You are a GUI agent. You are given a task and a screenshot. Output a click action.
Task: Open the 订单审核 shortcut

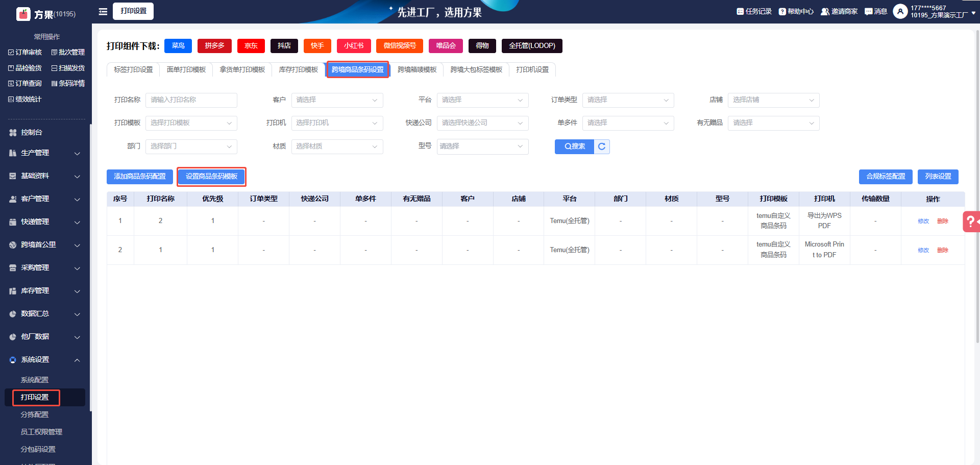[25, 52]
